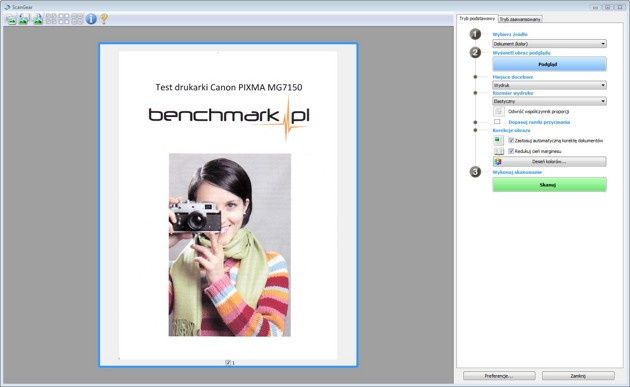
Task: Open the Wydruk destination dropdown
Action: pos(549,85)
